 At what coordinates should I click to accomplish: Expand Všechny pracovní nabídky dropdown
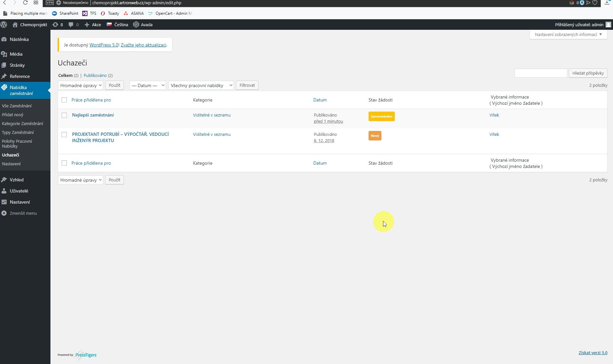[x=201, y=85]
